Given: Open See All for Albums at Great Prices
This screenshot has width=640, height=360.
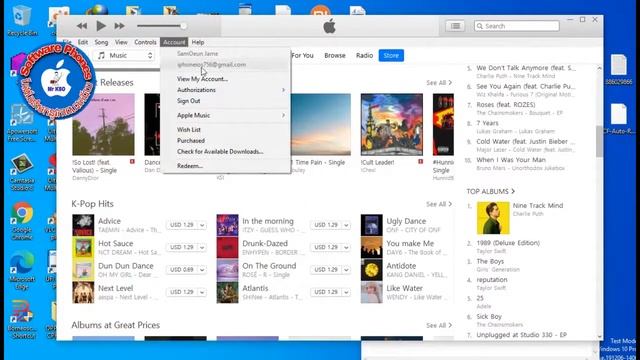Looking at the screenshot, I should coord(439,325).
